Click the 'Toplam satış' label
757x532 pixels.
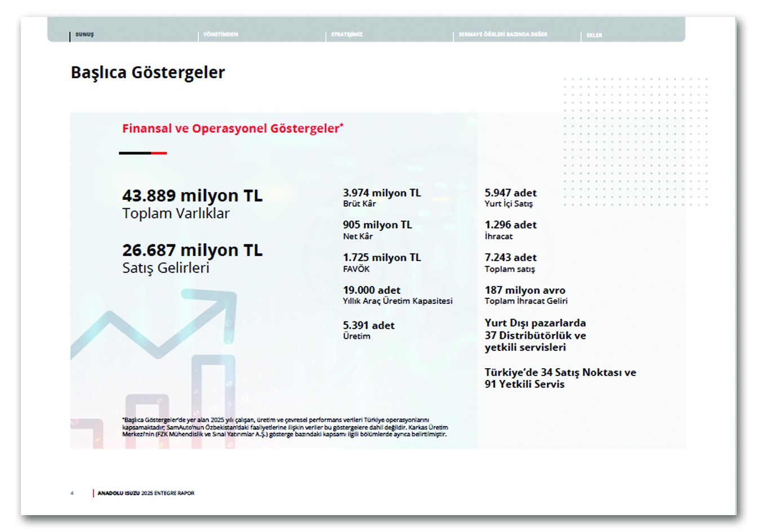[x=510, y=269]
